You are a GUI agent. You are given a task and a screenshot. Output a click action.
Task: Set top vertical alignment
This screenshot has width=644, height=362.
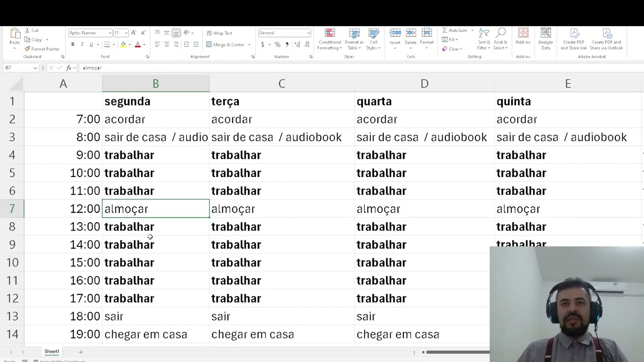coord(157,33)
